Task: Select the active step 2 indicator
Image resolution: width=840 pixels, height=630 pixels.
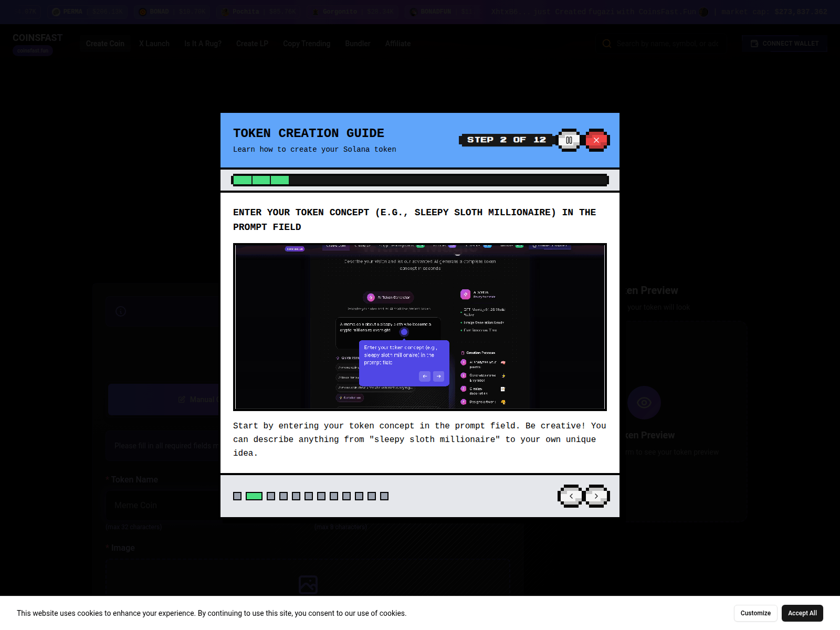Action: point(254,496)
